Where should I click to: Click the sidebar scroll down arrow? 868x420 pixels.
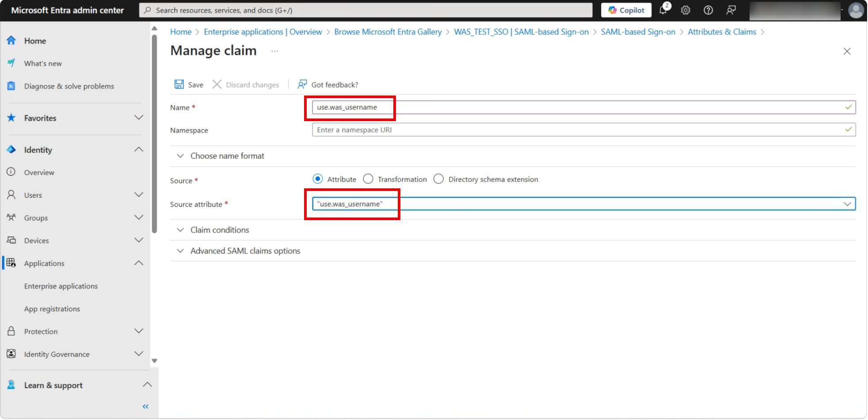154,361
